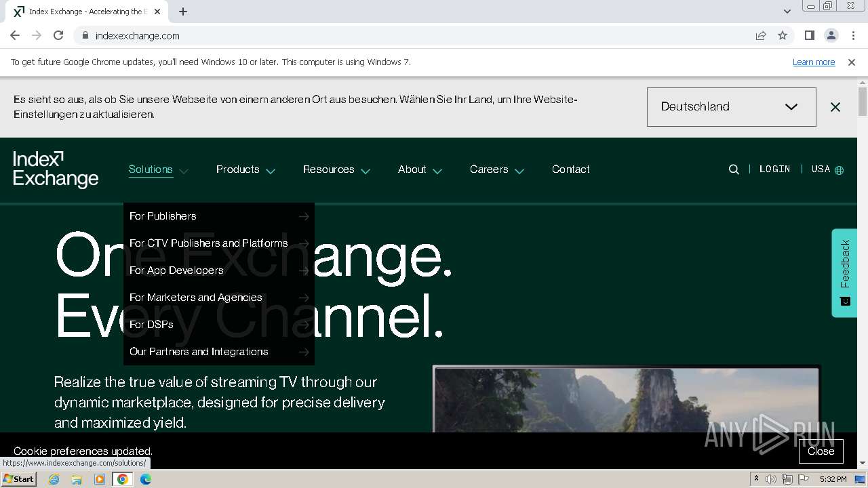Open the tab search chevron
Screen dimensions: 868x488
(787, 12)
